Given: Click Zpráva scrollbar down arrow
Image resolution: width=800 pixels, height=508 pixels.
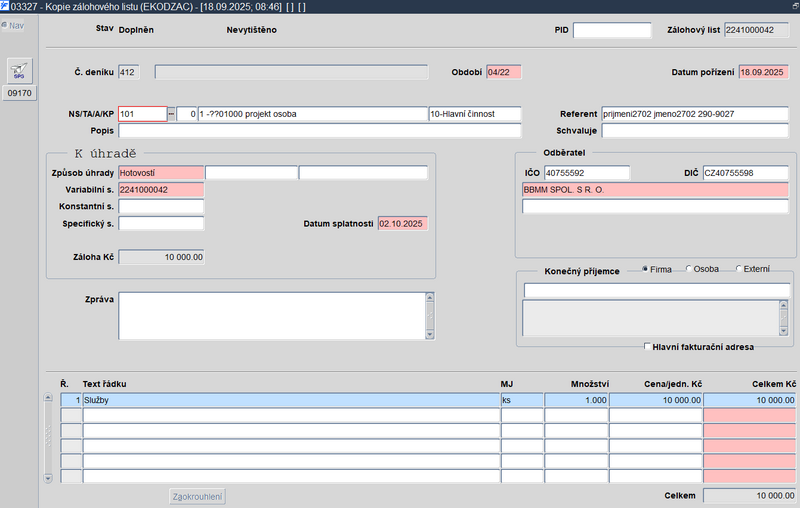Looking at the screenshot, I should (430, 335).
